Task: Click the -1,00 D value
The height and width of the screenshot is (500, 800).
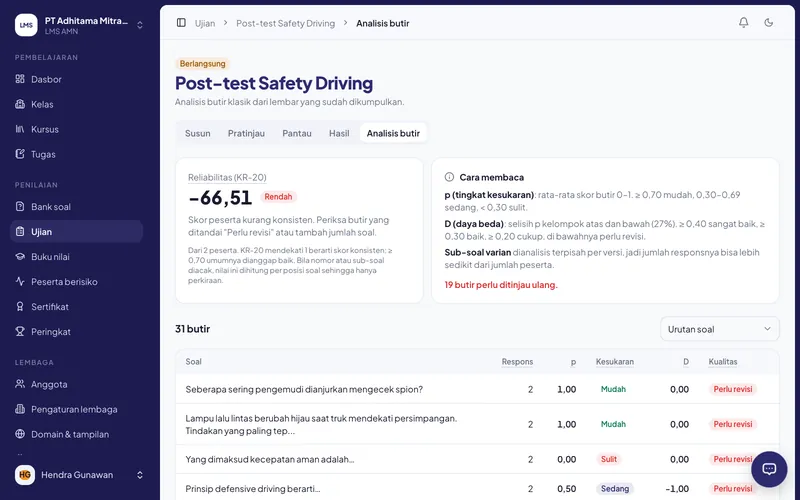Action: pyautogui.click(x=677, y=489)
